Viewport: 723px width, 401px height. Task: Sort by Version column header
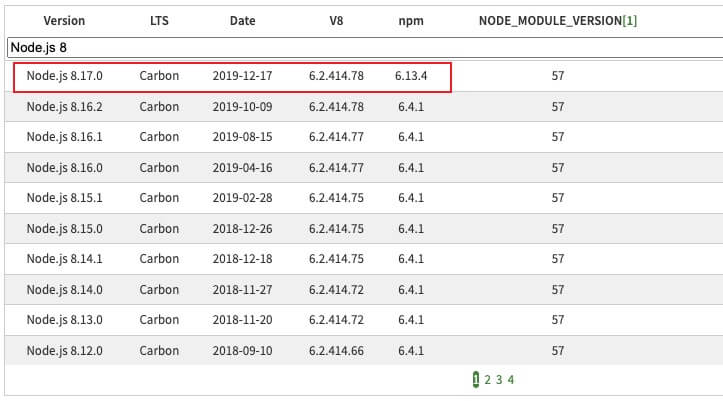point(64,21)
